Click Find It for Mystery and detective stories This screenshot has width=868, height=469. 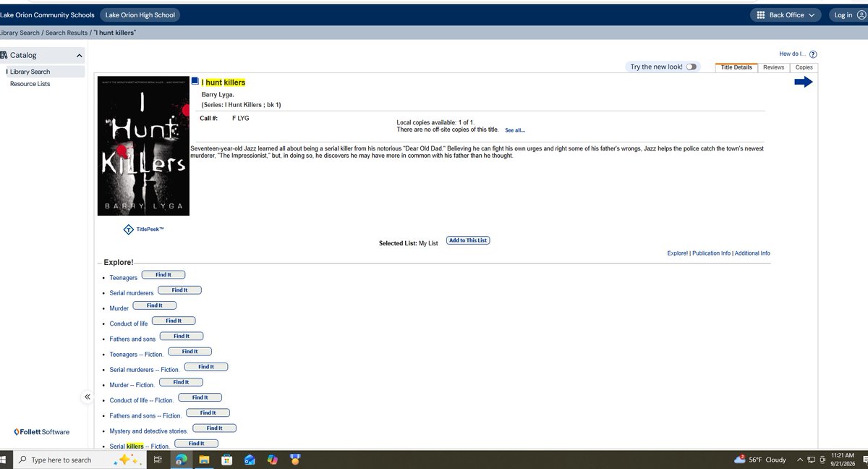click(x=214, y=428)
